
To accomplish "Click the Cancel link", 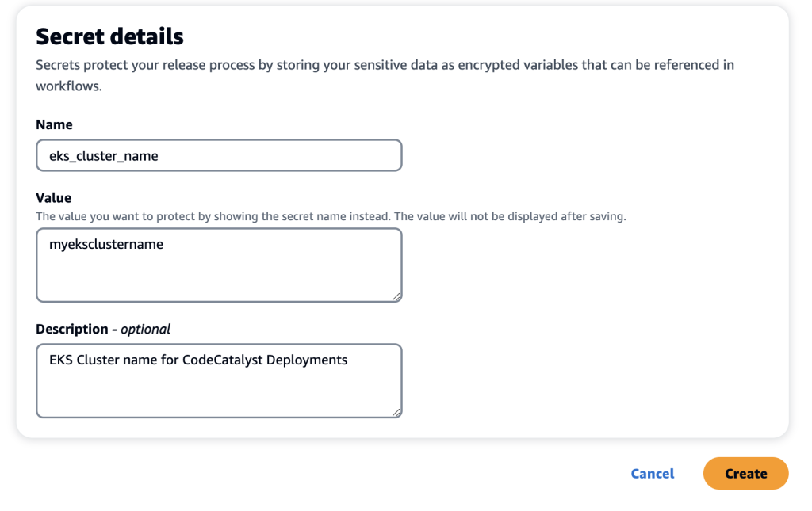I will tap(653, 474).
